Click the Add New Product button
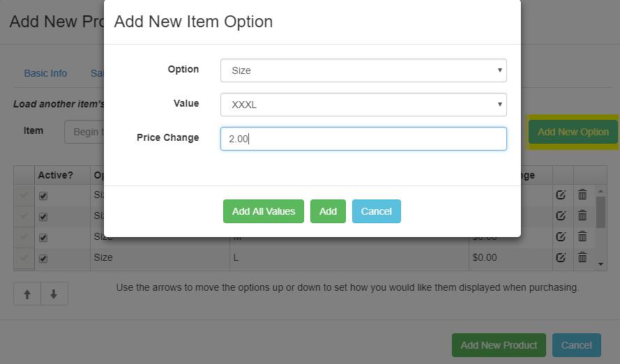Image resolution: width=620 pixels, height=364 pixels. [499, 345]
